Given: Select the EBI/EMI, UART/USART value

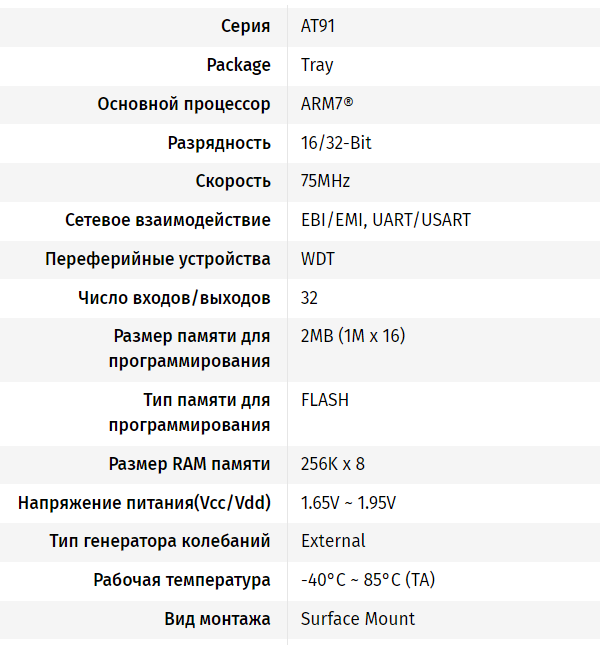Looking at the screenshot, I should point(385,220).
